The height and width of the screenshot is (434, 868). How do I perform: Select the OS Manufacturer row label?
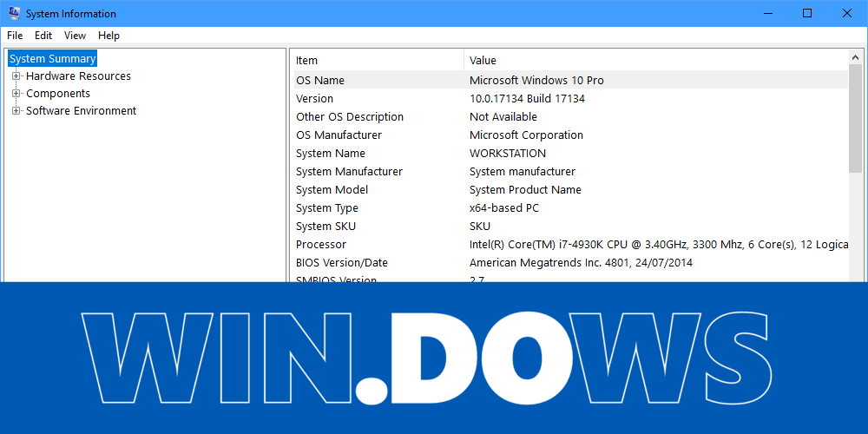[339, 135]
